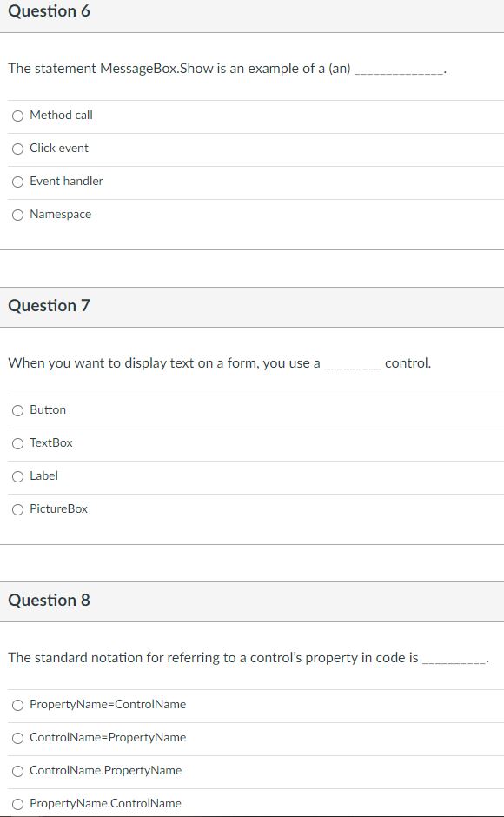Pick the PictureBox answer option
The image size is (504, 817).
[17, 509]
